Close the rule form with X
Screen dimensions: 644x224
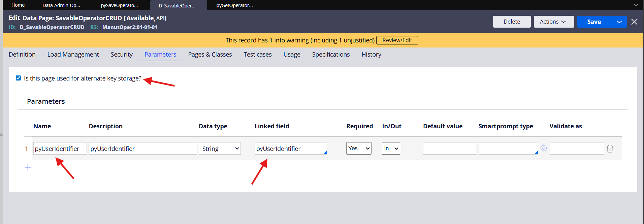coord(634,22)
